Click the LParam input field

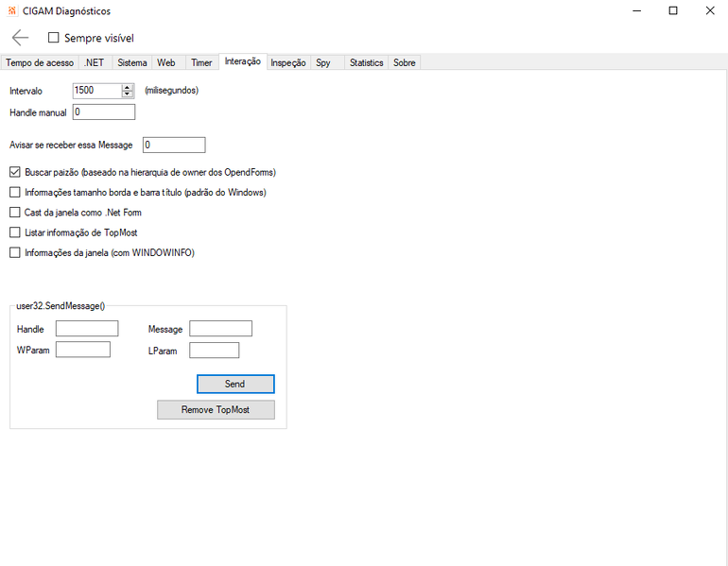pyautogui.click(x=214, y=351)
